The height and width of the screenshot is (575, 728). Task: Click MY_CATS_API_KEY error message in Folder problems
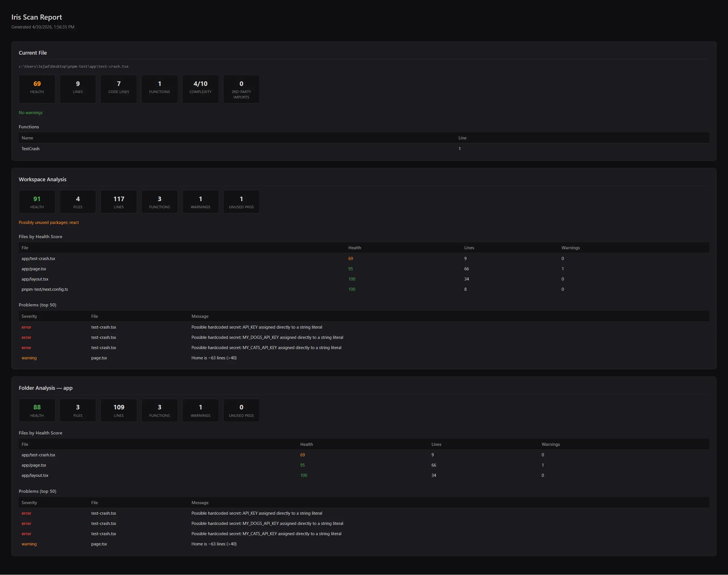pyautogui.click(x=266, y=534)
